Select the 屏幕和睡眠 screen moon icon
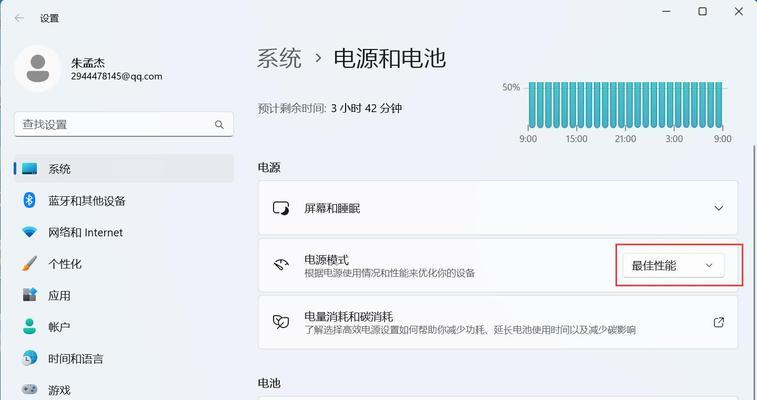The height and width of the screenshot is (400, 757). coord(281,208)
